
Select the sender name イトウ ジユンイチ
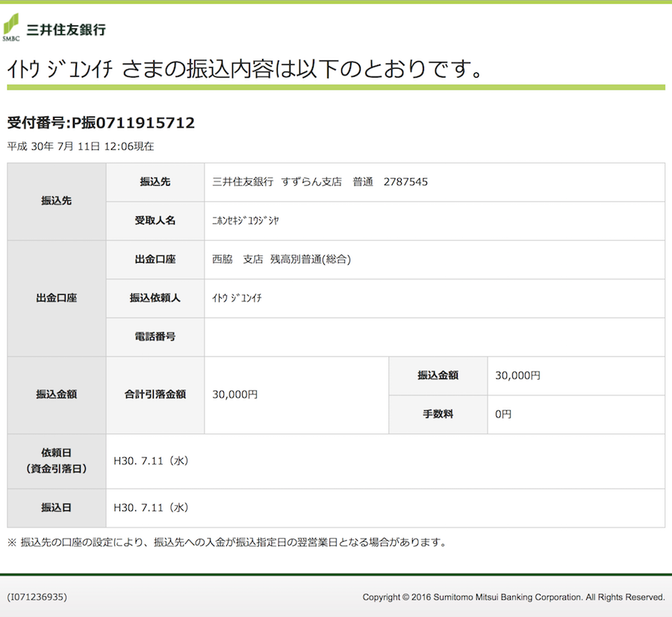[x=239, y=298]
